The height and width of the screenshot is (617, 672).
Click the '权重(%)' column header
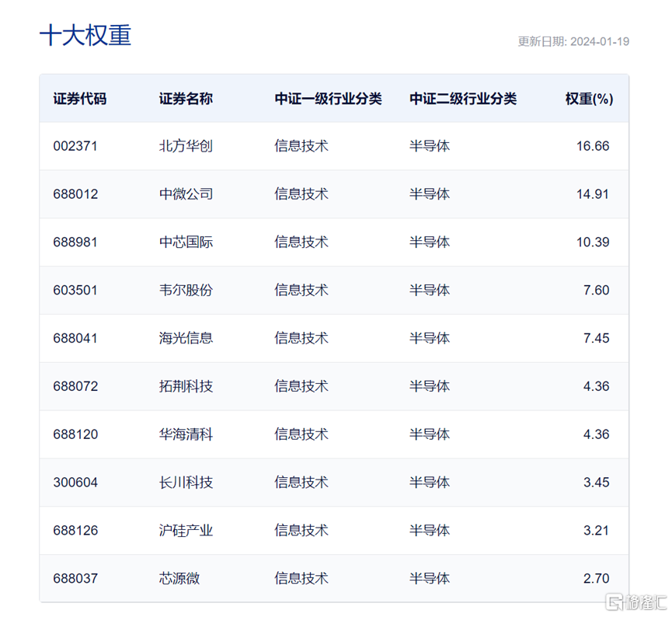[x=590, y=99]
